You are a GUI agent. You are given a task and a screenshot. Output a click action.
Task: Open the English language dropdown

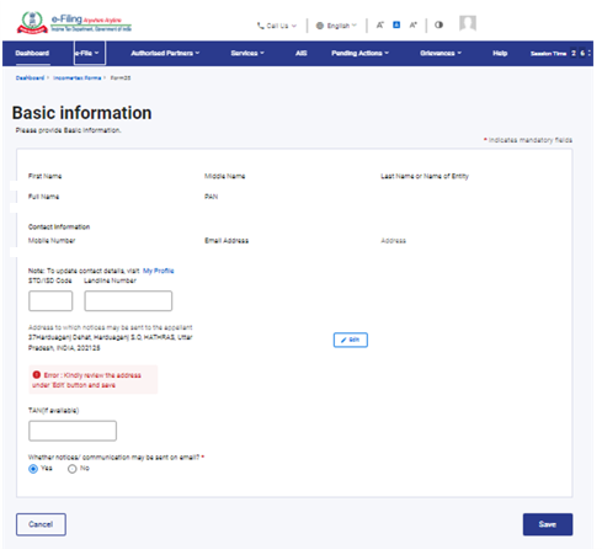click(337, 25)
